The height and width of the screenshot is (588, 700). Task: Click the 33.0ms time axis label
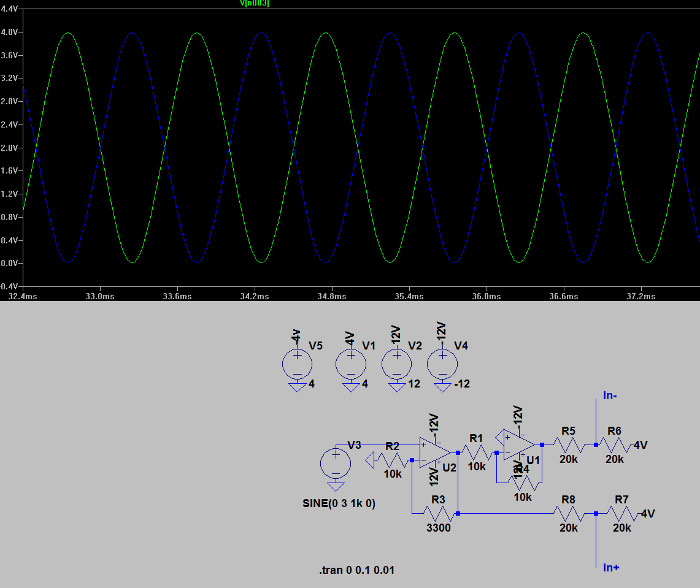pyautogui.click(x=100, y=296)
